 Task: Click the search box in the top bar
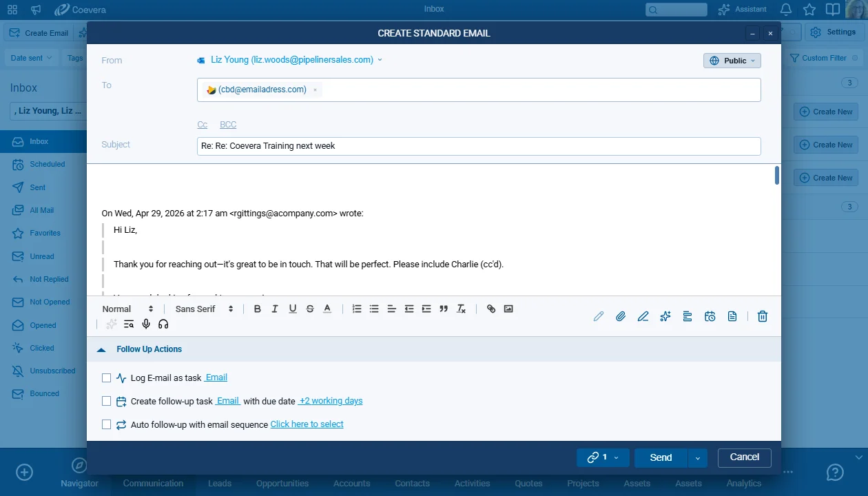pos(676,10)
